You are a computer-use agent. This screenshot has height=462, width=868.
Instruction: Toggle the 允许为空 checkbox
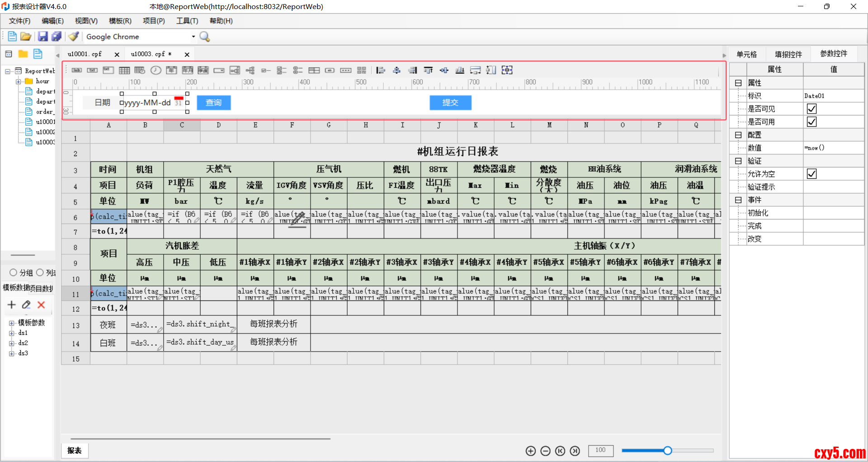tap(811, 174)
